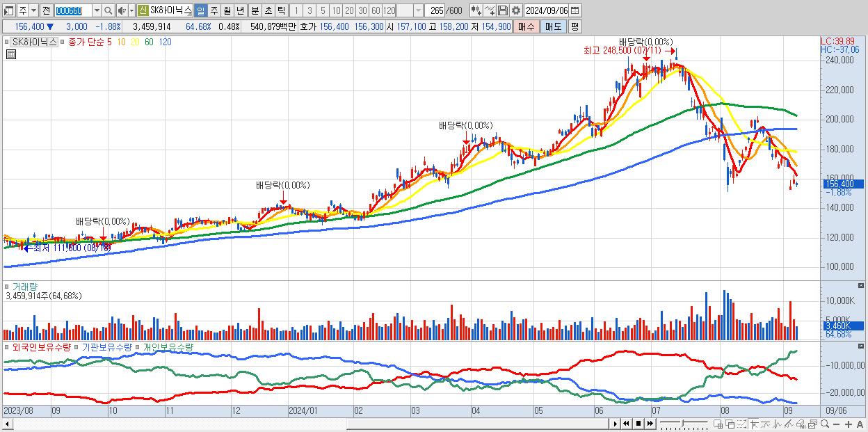This screenshot has height=432, width=868.
Task: Select the 년 yearly period toggle
Action: pyautogui.click(x=240, y=10)
